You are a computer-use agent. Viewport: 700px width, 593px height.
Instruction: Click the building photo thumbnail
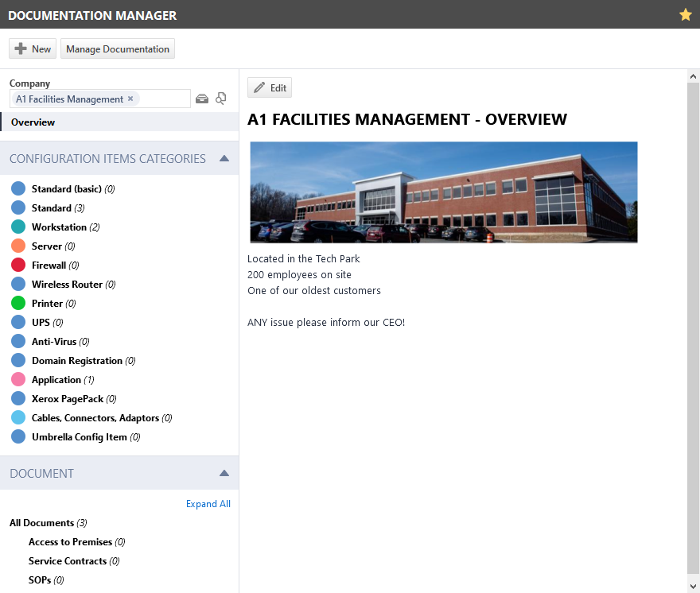[x=444, y=192]
